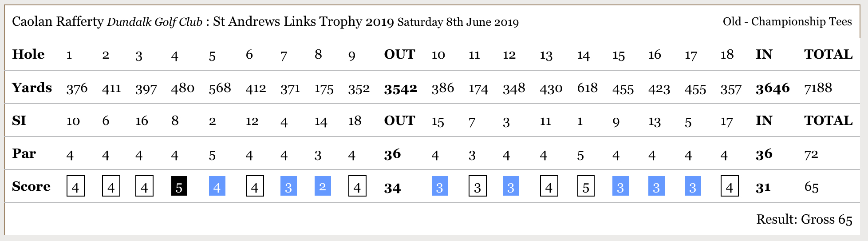This screenshot has height=241, width=868.
Task: Click the back nine score total 31
Action: (763, 188)
